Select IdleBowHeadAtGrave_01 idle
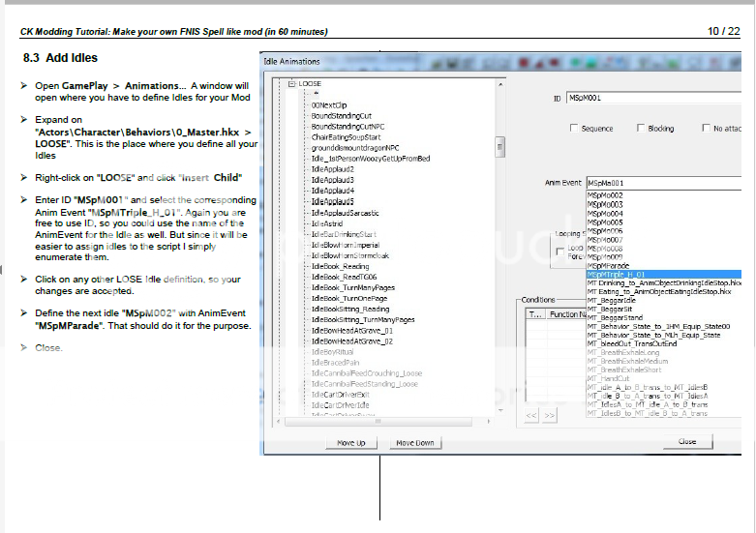The height and width of the screenshot is (533, 756). [x=351, y=330]
